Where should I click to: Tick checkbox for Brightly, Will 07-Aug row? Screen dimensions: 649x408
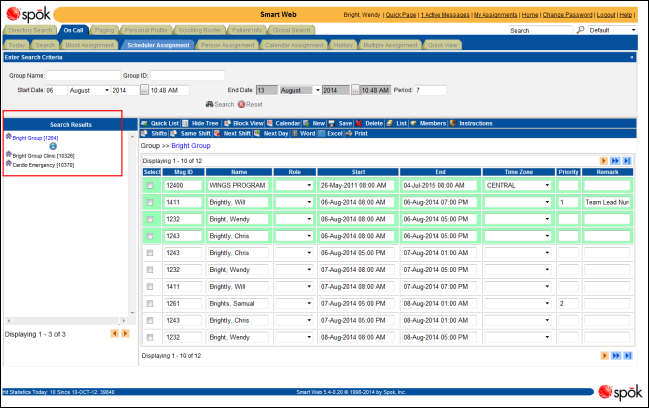[x=150, y=287]
